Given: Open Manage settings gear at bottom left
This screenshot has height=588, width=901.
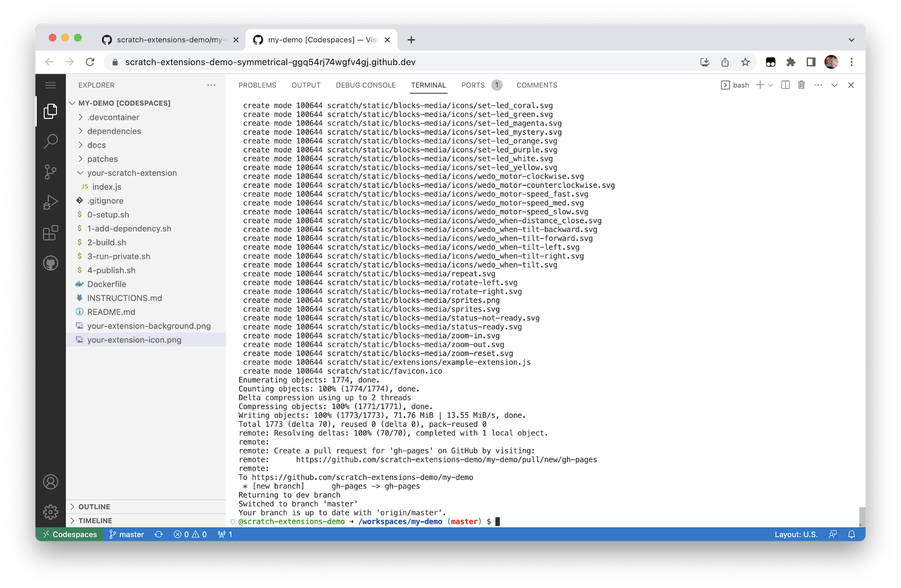Looking at the screenshot, I should 50,511.
